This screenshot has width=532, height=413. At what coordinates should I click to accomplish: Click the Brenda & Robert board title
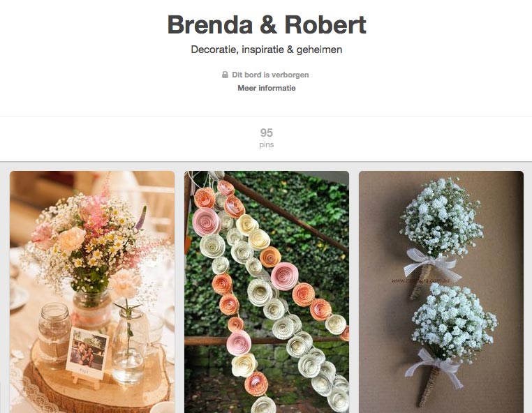266,24
